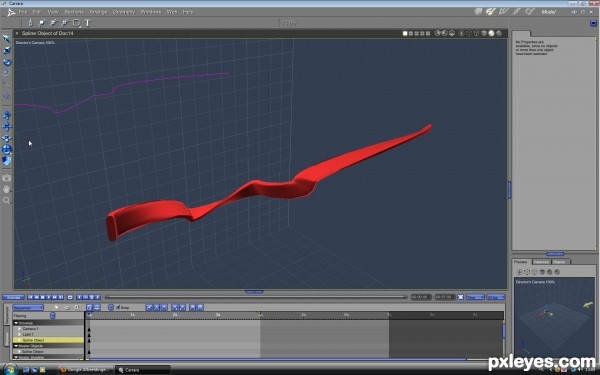Screen dimensions: 600x375
Task: Switch to the highlighted Model room icon
Action: pyautogui.click(x=491, y=11)
